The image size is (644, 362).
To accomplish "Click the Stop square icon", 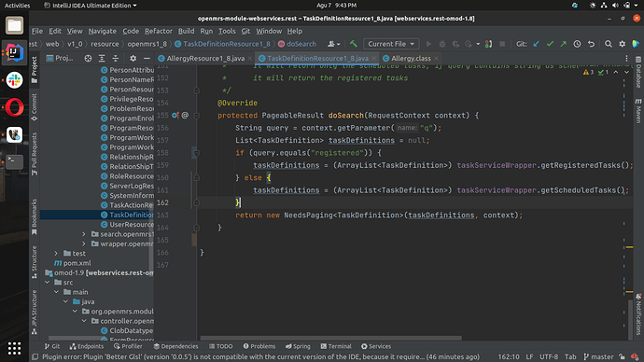I will click(502, 44).
